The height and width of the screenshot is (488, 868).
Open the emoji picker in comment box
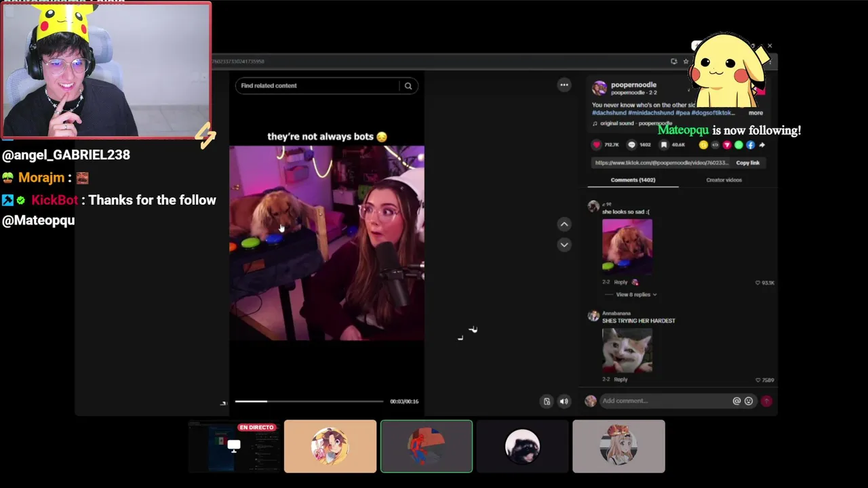(749, 401)
